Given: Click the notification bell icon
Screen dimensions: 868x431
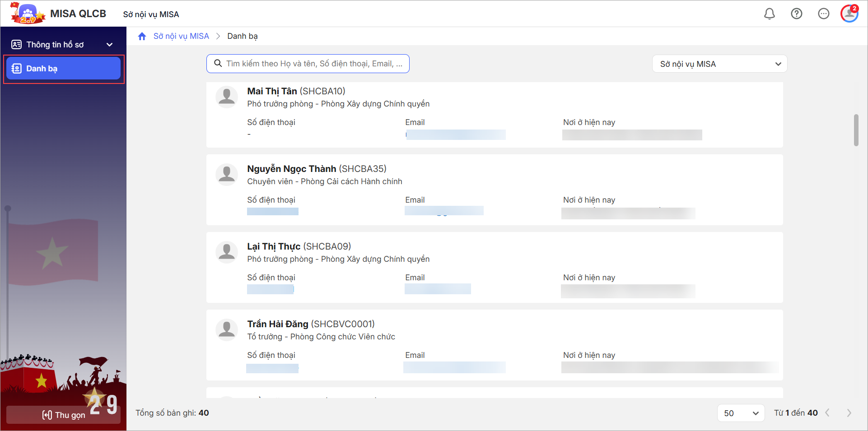Looking at the screenshot, I should (769, 14).
